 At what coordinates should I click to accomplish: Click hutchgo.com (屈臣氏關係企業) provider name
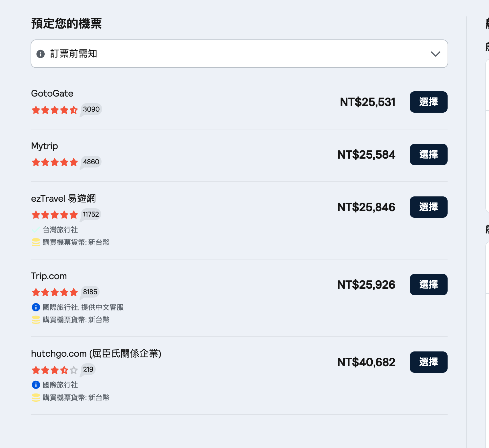(96, 354)
